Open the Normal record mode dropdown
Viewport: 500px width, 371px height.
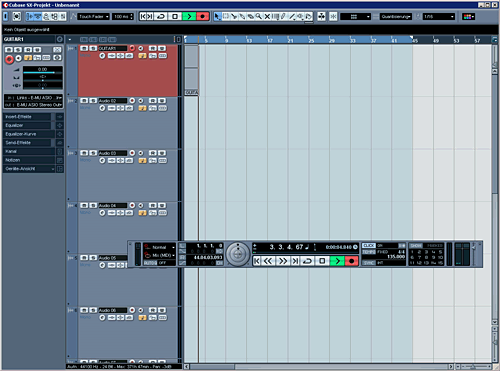click(x=159, y=247)
